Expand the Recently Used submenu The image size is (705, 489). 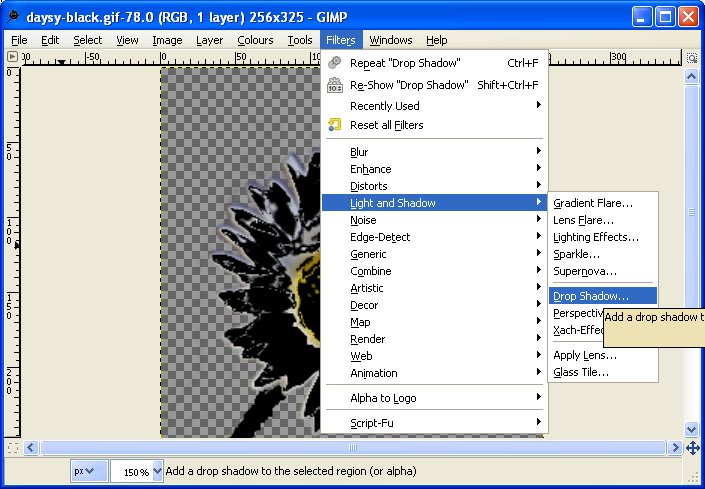coord(434,106)
